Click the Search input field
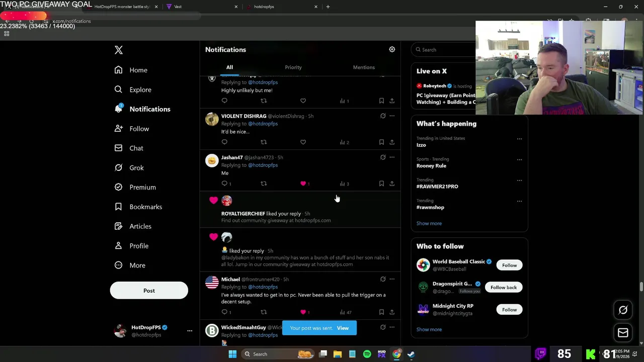Image resolution: width=644 pixels, height=362 pixels. coord(443,50)
